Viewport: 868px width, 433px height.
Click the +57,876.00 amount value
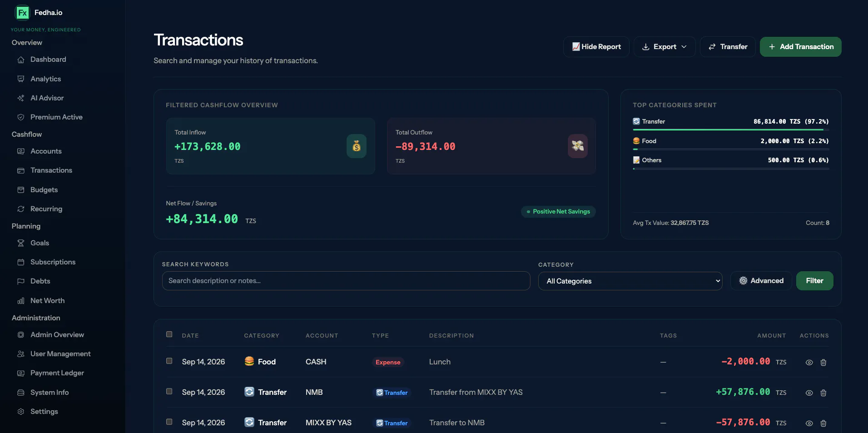[x=743, y=392]
